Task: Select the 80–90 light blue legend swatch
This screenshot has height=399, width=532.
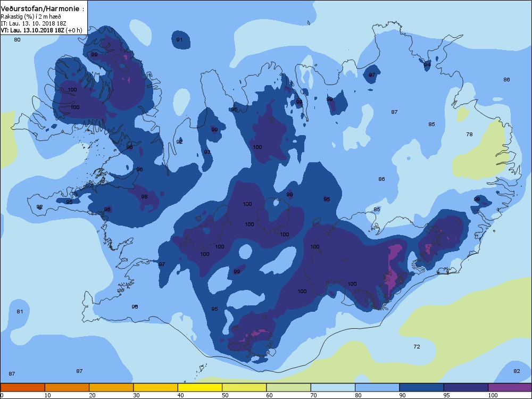Action: [377, 387]
